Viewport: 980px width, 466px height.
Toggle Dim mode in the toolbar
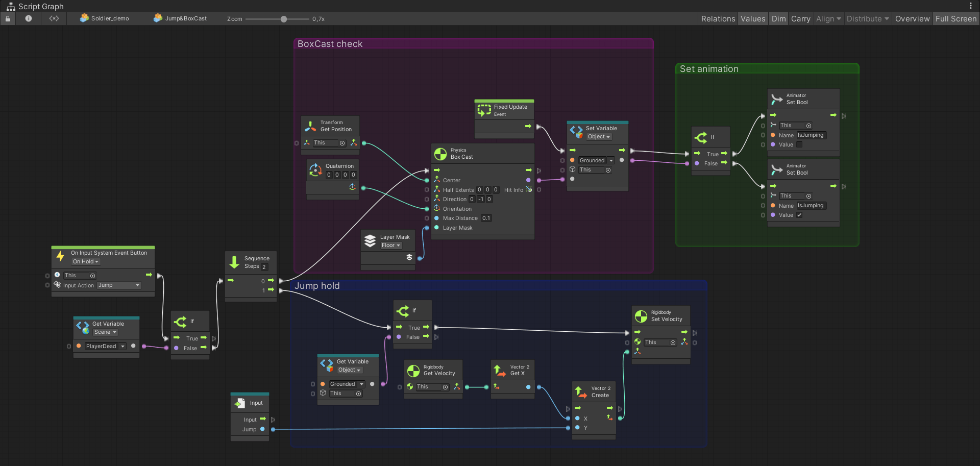(778, 18)
